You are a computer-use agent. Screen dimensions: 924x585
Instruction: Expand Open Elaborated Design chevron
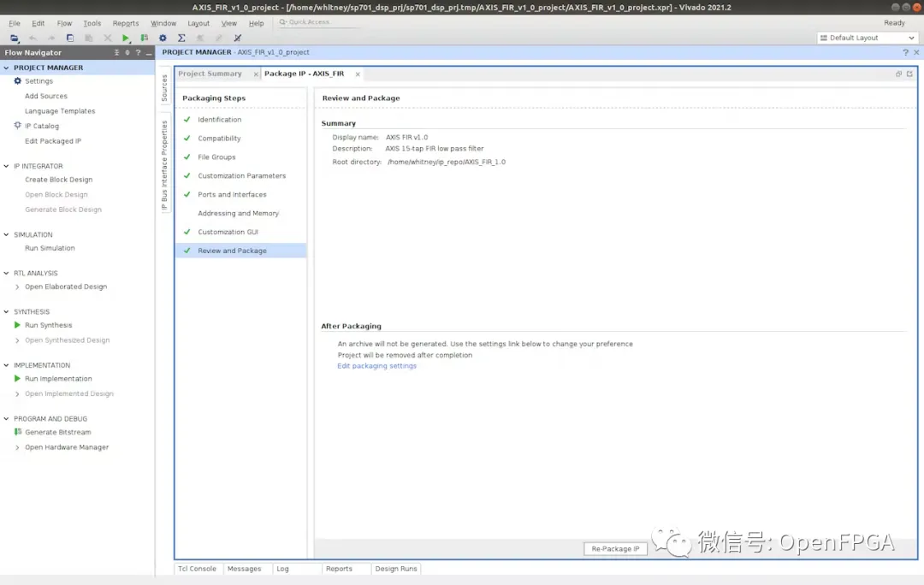[17, 287]
